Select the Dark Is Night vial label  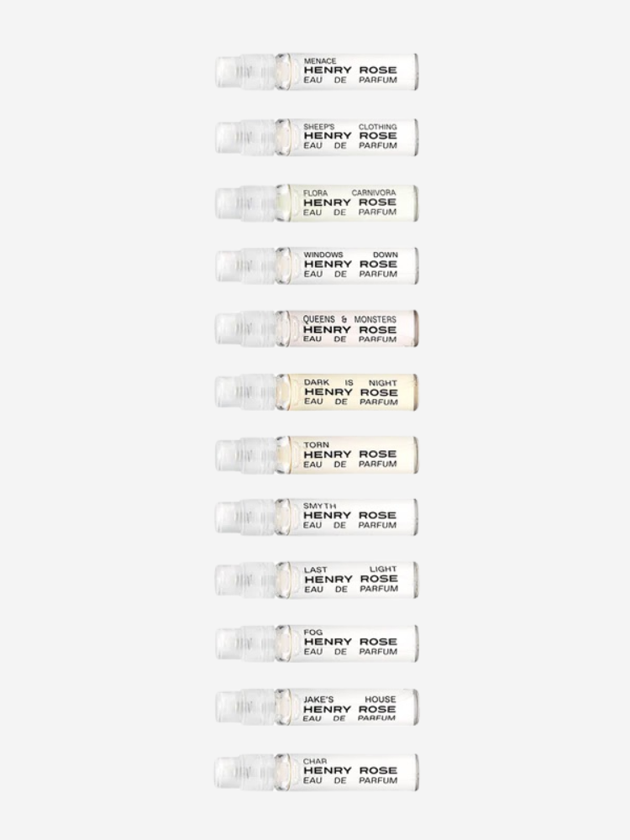coord(351,392)
